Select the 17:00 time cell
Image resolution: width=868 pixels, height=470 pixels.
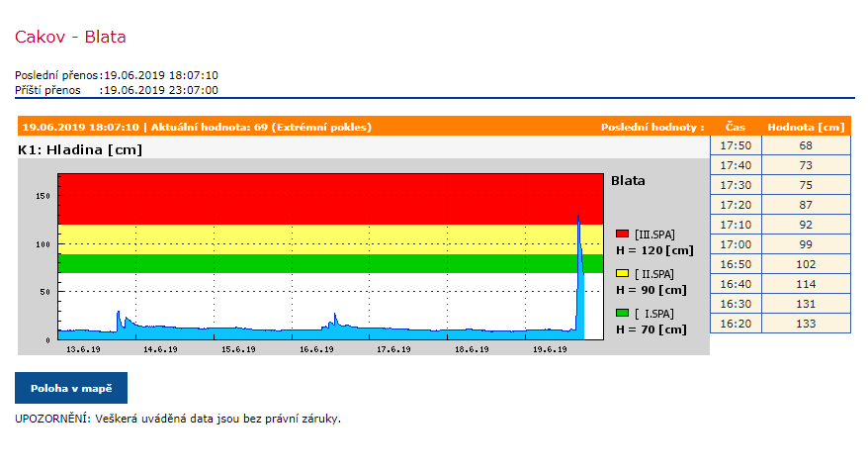(x=736, y=244)
